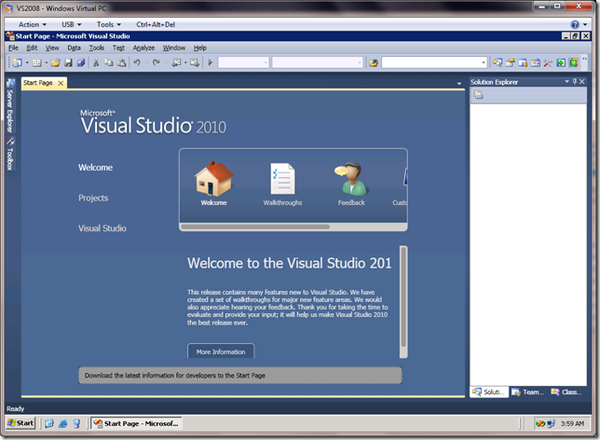Click the Walkthroughs document icon
Viewport: 600px width, 440px height.
coord(282,179)
